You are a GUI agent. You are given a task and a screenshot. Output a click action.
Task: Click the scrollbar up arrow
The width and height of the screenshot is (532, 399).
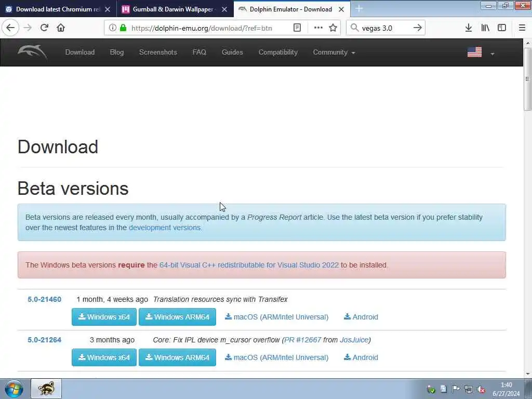pyautogui.click(x=527, y=43)
